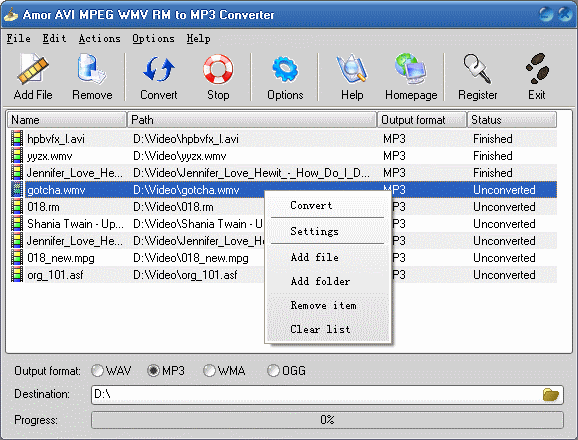Choose Add folder in context menu

point(320,282)
